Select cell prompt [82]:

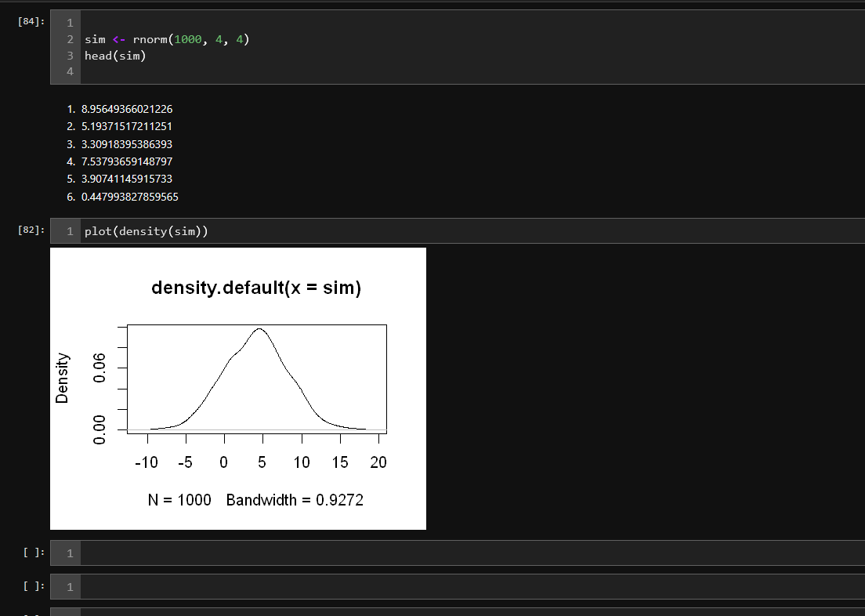[x=31, y=230]
